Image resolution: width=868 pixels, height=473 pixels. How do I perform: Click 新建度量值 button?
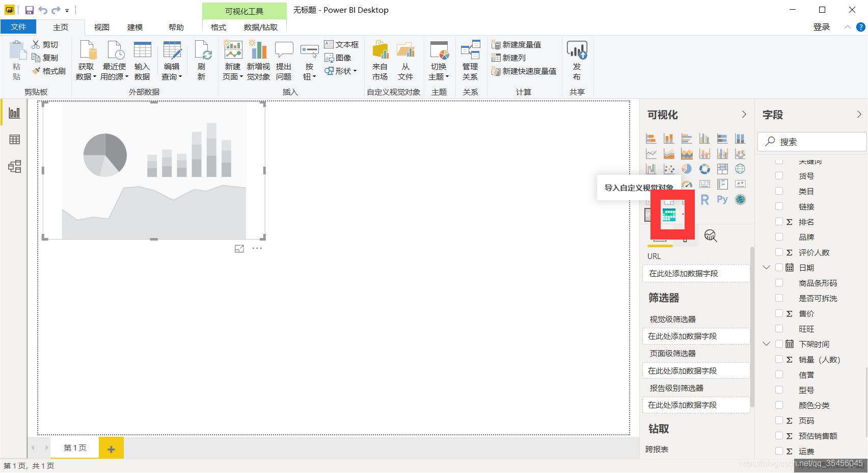pos(517,44)
